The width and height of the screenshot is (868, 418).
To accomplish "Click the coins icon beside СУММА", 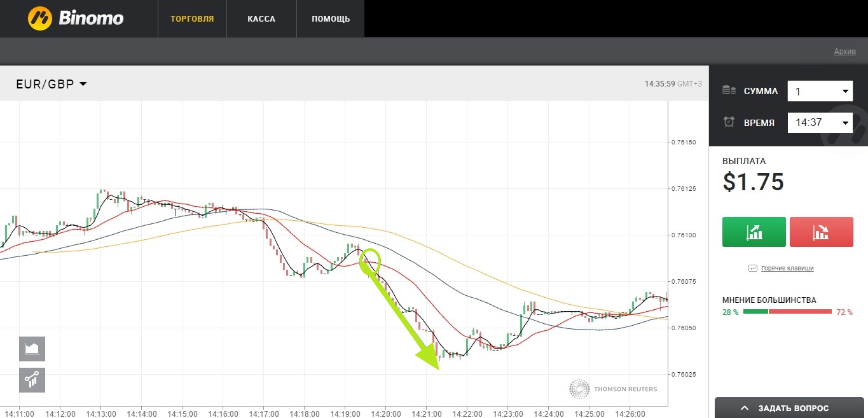I will tap(729, 91).
